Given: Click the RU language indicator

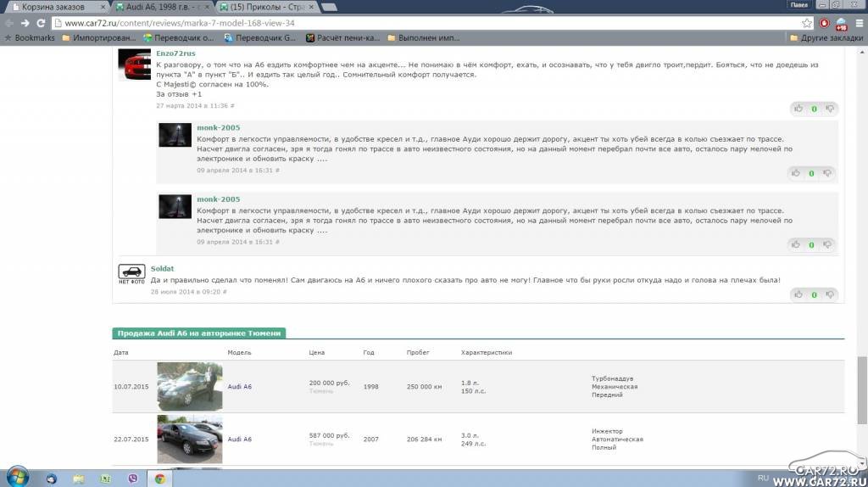Looking at the screenshot, I should (764, 478).
